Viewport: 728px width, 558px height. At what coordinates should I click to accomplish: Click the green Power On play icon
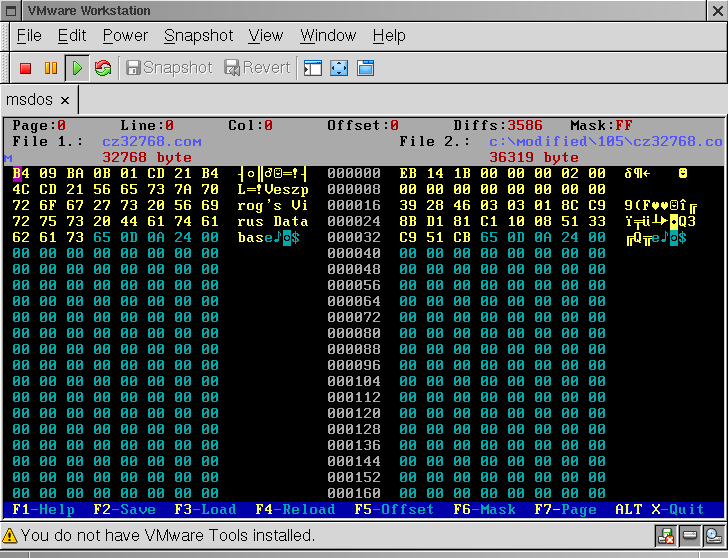pyautogui.click(x=77, y=68)
